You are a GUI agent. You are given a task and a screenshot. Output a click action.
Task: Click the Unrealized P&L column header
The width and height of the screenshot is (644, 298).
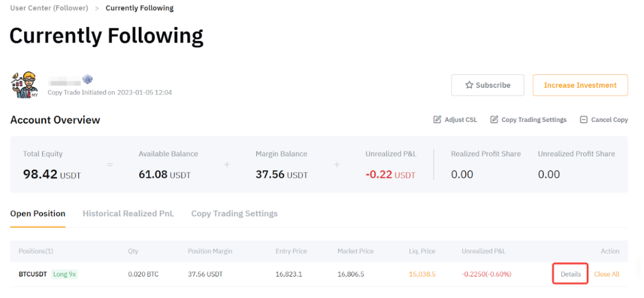click(483, 251)
